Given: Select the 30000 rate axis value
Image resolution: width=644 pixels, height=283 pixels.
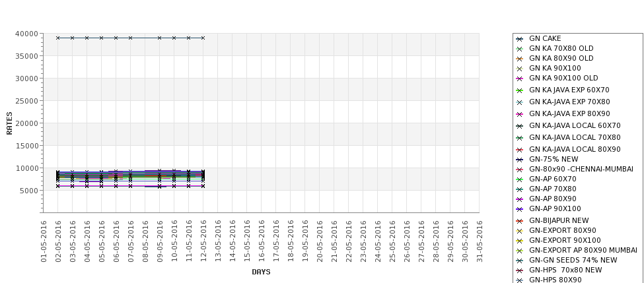Looking at the screenshot, I should pos(26,79).
